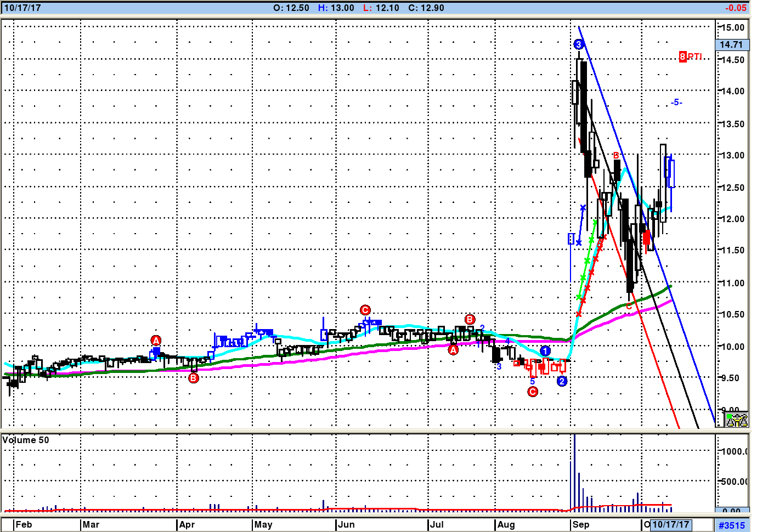The width and height of the screenshot is (768, 532).
Task: Select the blue wave 3 circle at peak
Action: [579, 44]
